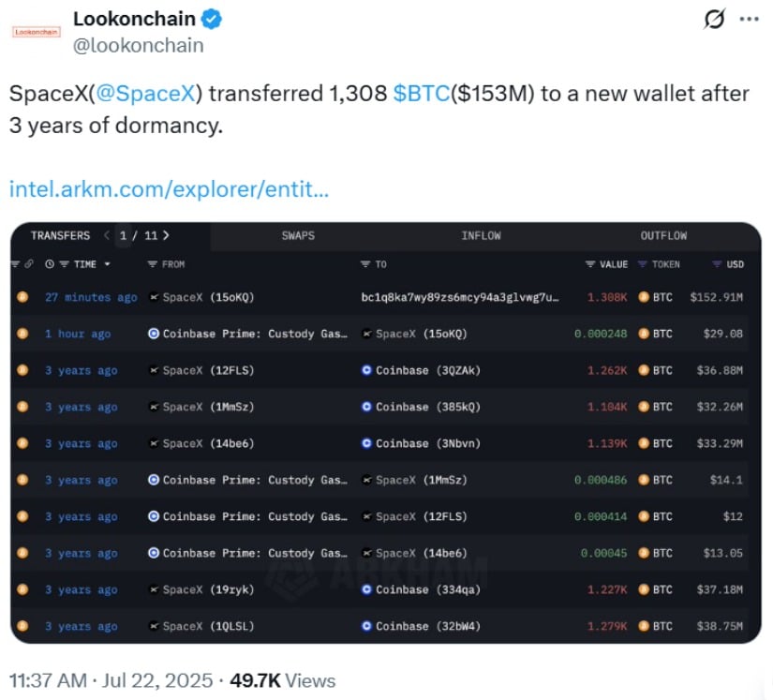Click the bc1q8ka7wy89 destination wallet address
This screenshot has height=700, width=773.
pyautogui.click(x=460, y=297)
